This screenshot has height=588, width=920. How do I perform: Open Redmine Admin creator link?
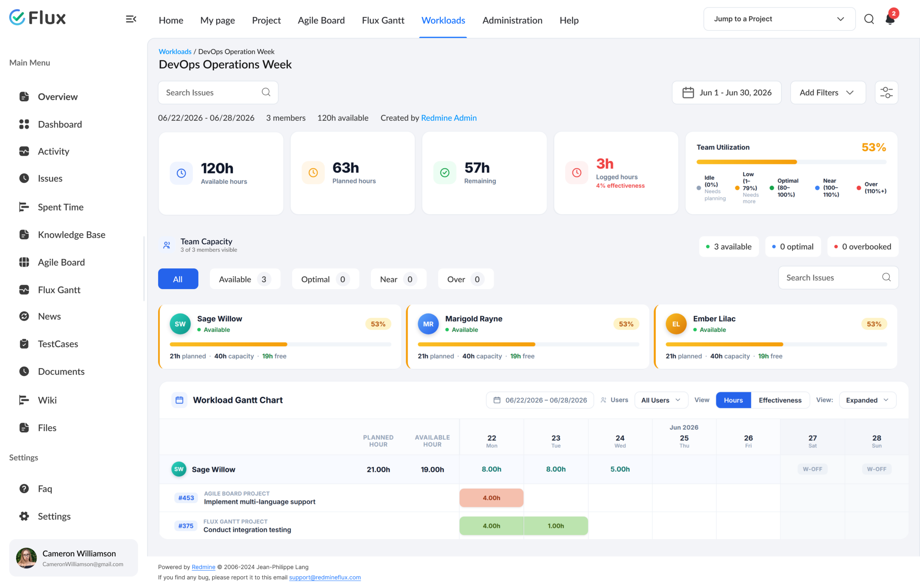(449, 117)
